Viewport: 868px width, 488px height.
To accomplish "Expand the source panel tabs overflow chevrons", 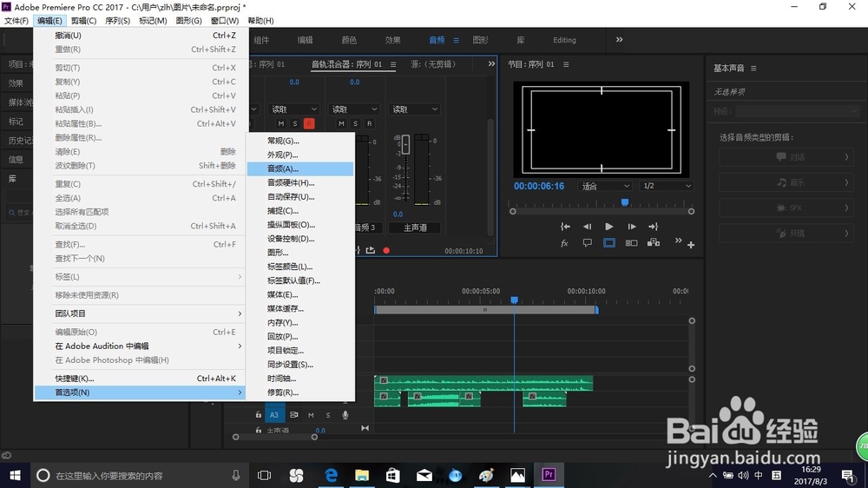I will (491, 64).
